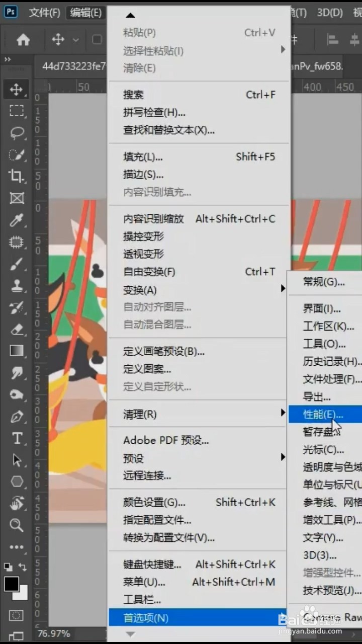Image resolution: width=362 pixels, height=644 pixels.
Task: Expand the toolbox double-arrow
Action: (8, 59)
